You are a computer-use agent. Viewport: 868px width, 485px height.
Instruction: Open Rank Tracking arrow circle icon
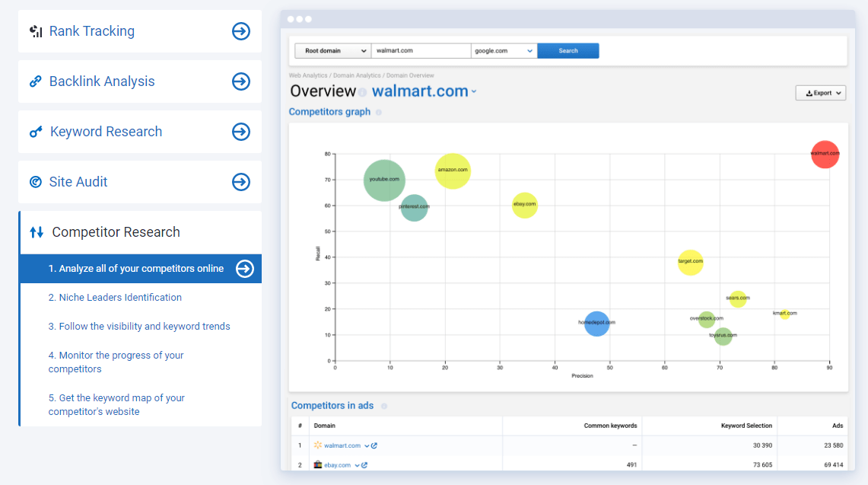coord(241,31)
